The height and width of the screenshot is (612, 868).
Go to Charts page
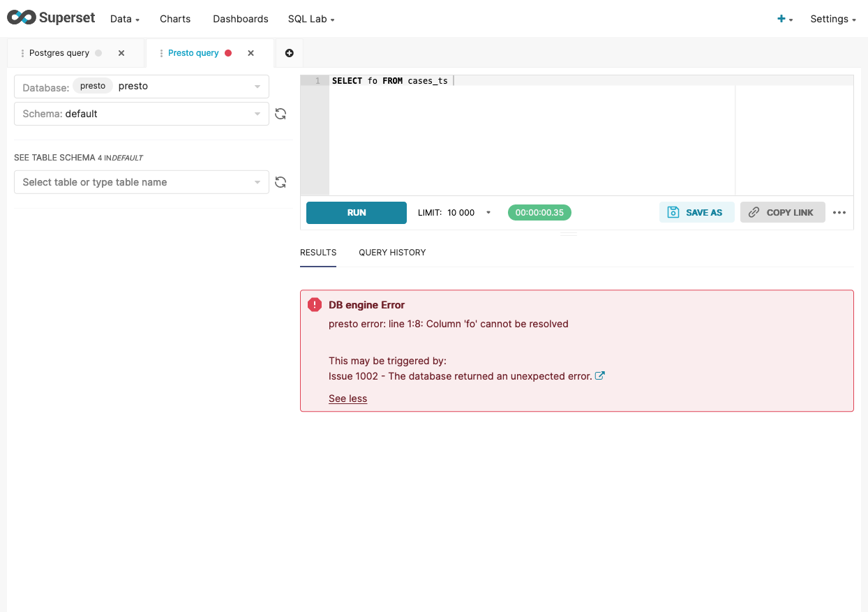tap(175, 19)
